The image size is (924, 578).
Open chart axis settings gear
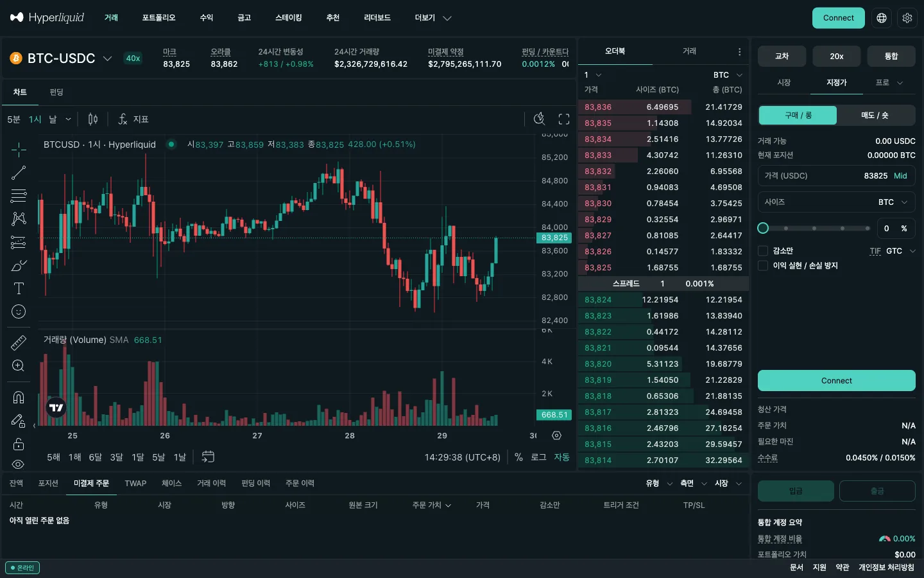click(x=556, y=435)
